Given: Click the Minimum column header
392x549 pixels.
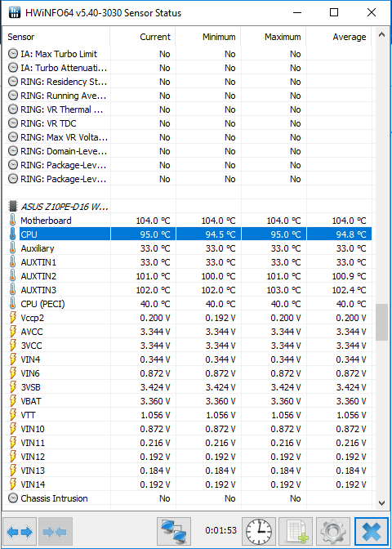Looking at the screenshot, I should pyautogui.click(x=208, y=37).
